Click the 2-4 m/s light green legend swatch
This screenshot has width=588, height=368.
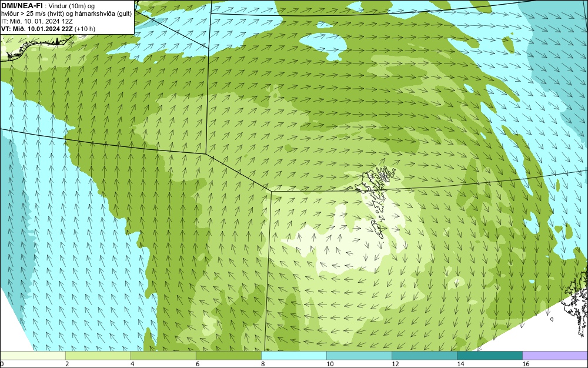click(x=98, y=356)
